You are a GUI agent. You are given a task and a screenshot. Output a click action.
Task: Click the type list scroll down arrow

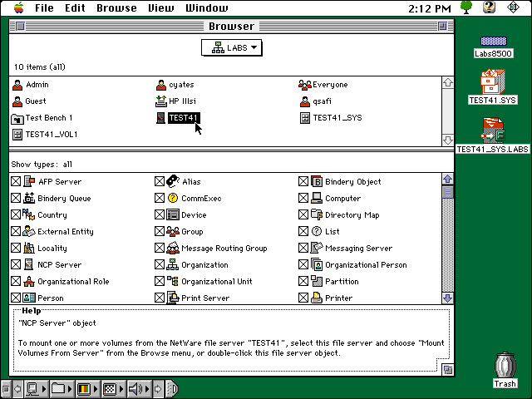tap(448, 298)
